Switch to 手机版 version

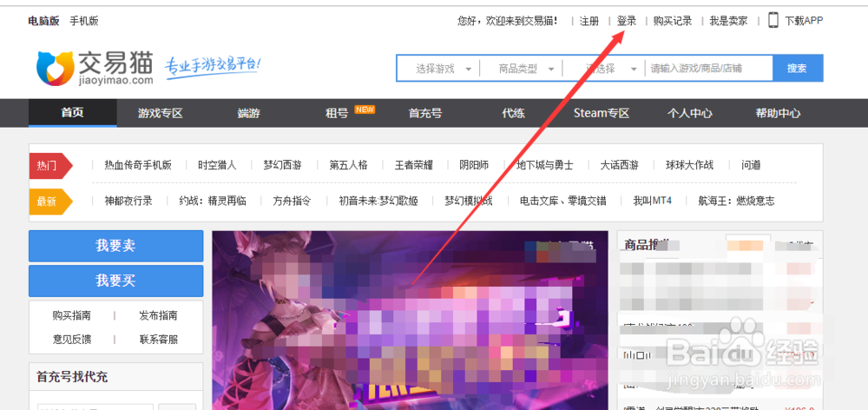click(x=84, y=21)
